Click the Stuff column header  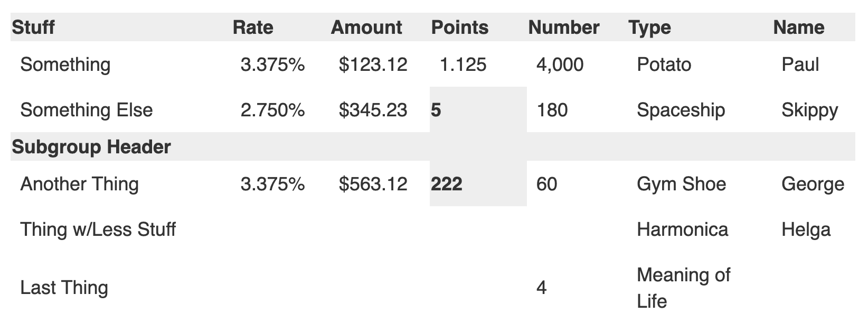[33, 27]
